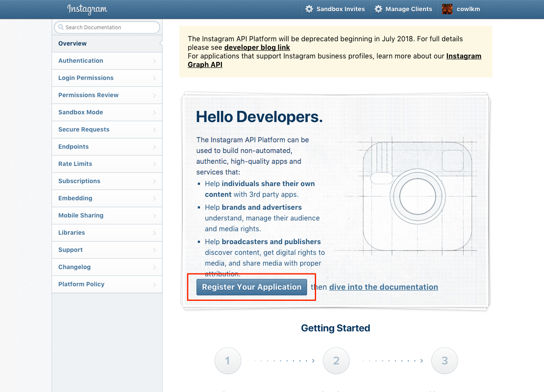The height and width of the screenshot is (392, 544).
Task: Go to Permissions Review page
Action: pos(107,95)
